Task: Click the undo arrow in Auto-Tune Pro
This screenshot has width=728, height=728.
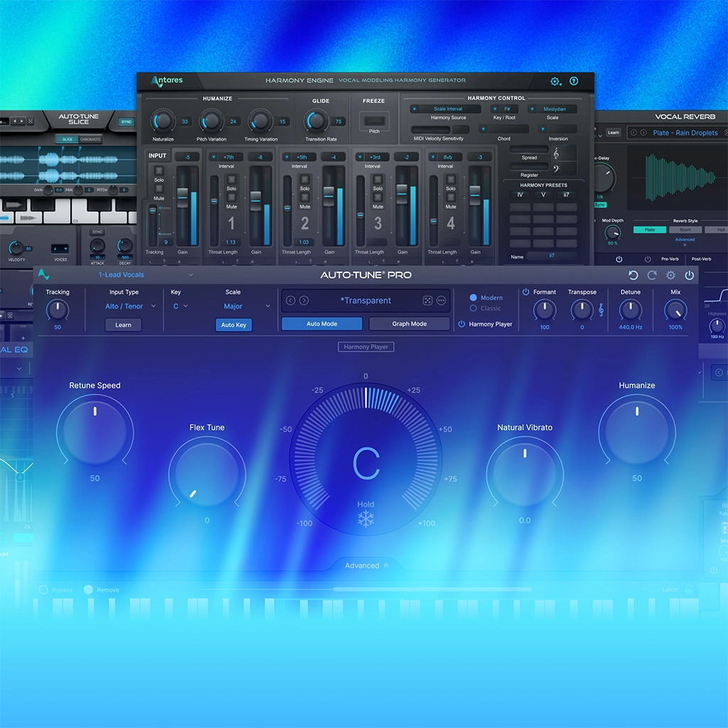Action: [x=633, y=275]
